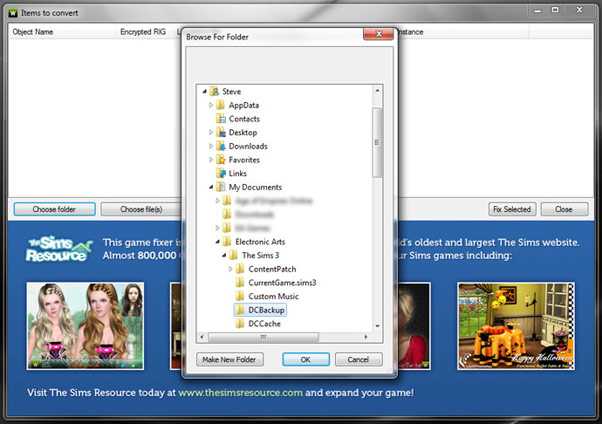Select Downloads in the folder tree
Viewport: 602px width, 424px height.
click(x=248, y=146)
